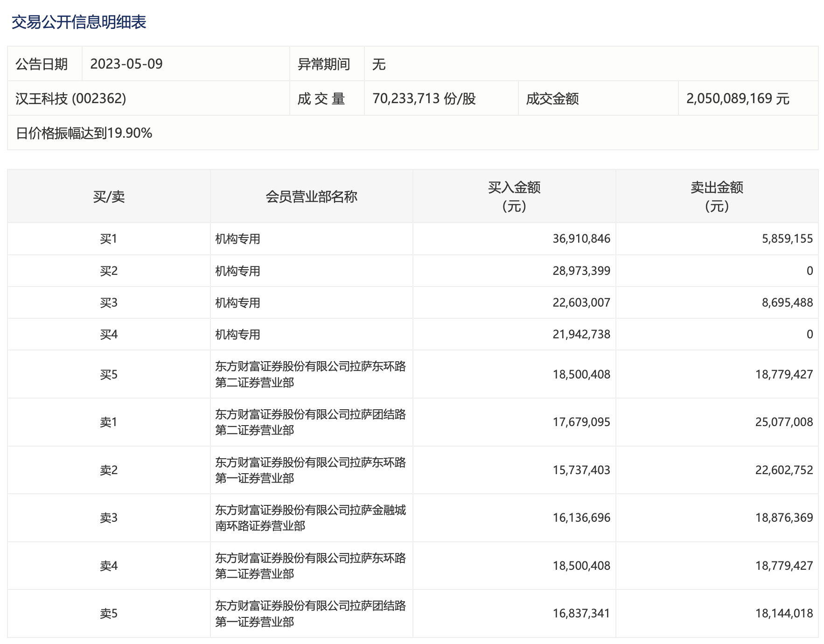Click the title 交易公开信息明细表

(x=79, y=22)
